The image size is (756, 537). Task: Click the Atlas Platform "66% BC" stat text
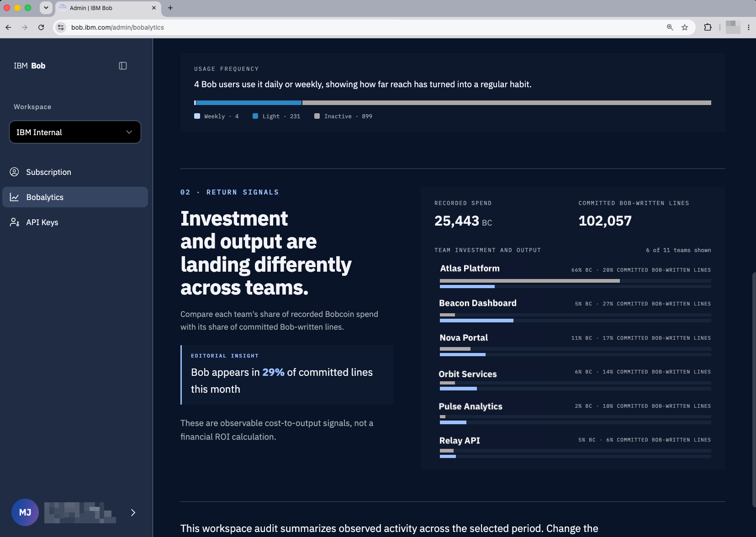tap(582, 270)
